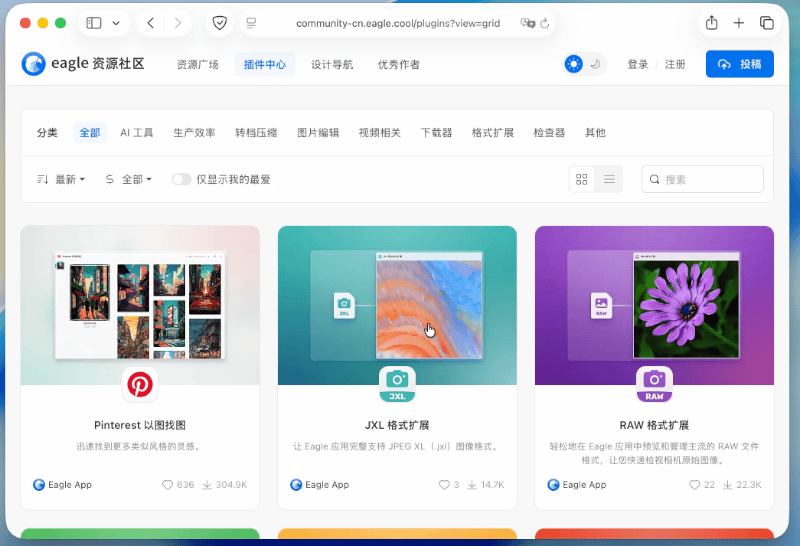The height and width of the screenshot is (546, 800).
Task: Toggle Safari sidebar icon
Action: pyautogui.click(x=94, y=23)
